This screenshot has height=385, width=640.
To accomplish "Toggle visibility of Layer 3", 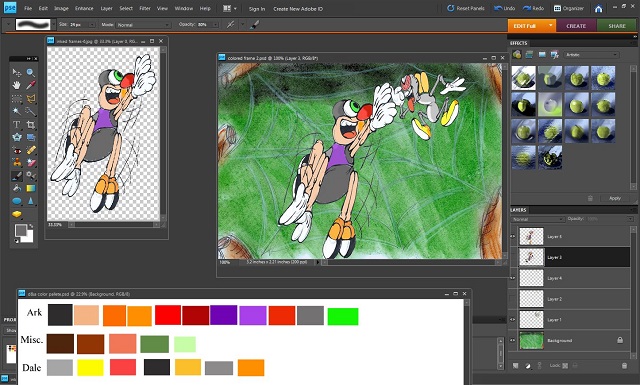I will pyautogui.click(x=513, y=257).
